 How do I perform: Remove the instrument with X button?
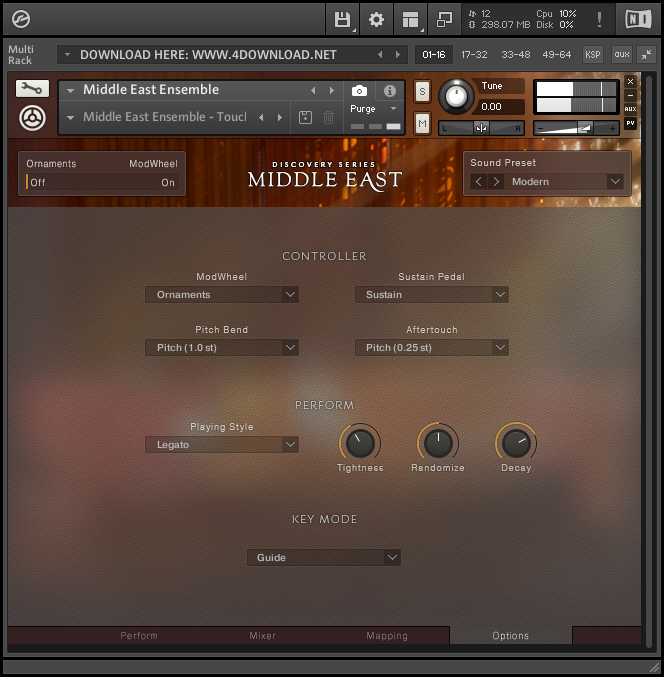630,81
